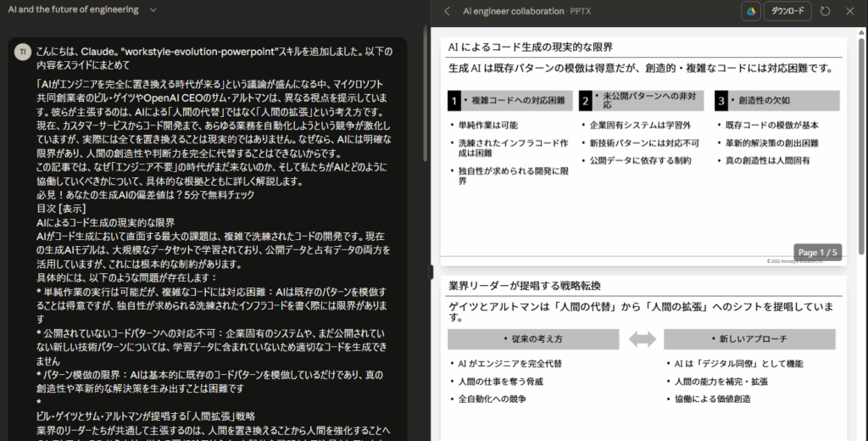
Task: Click the numbered '3' box on slide
Action: pyautogui.click(x=721, y=101)
